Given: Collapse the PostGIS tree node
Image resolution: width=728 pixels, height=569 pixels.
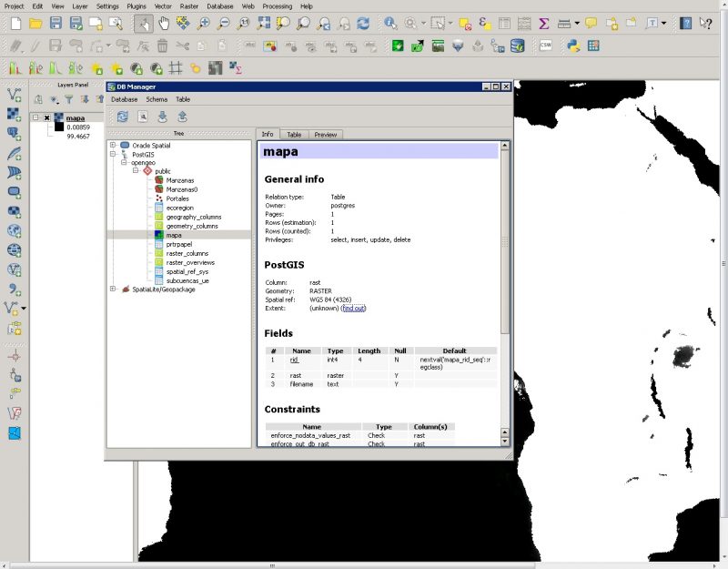Looking at the screenshot, I should pos(113,154).
